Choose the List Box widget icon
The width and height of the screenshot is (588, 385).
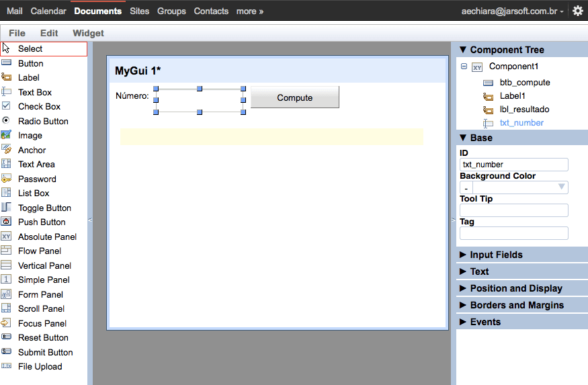[6, 193]
